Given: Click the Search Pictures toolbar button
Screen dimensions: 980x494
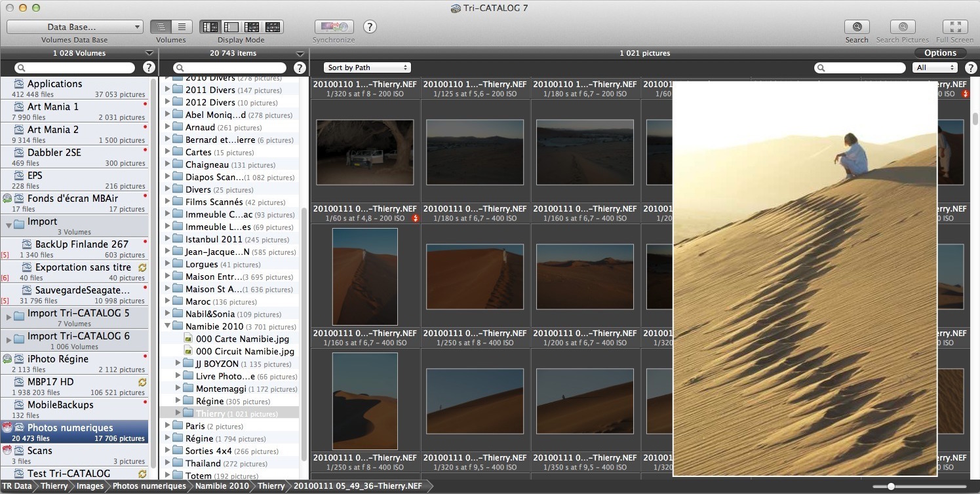Looking at the screenshot, I should 903,27.
